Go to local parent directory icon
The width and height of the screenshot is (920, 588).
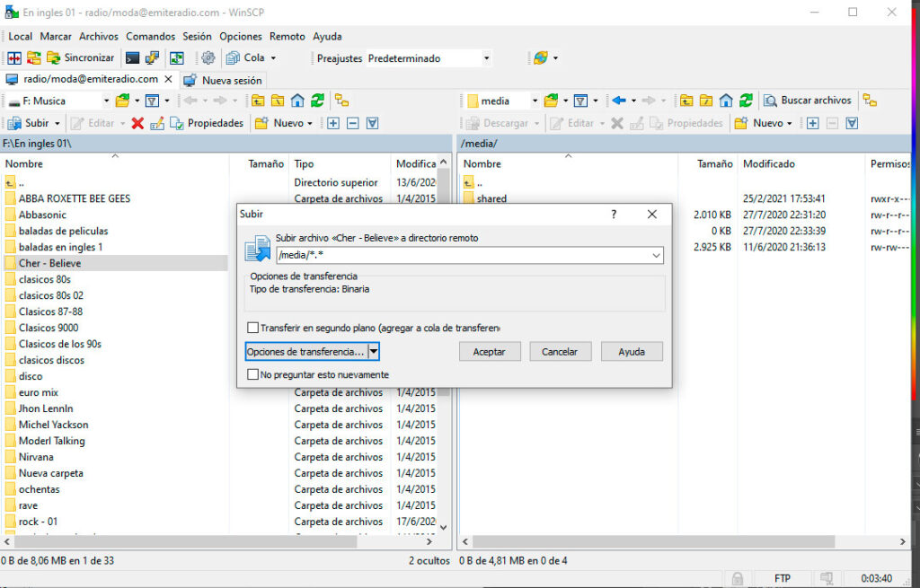tap(258, 101)
